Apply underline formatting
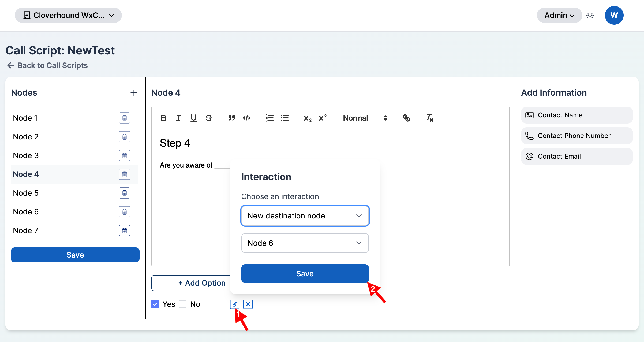This screenshot has width=644, height=342. pyautogui.click(x=193, y=118)
